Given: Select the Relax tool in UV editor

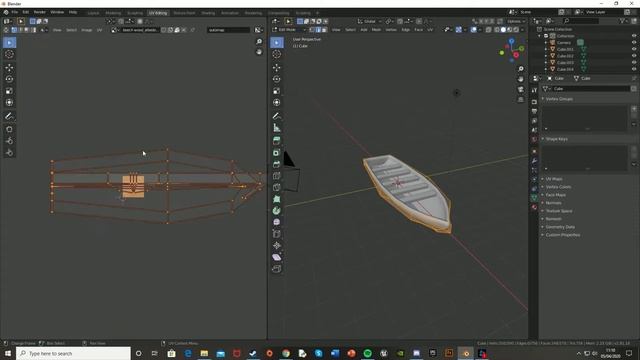Looking at the screenshot, I should (9, 141).
